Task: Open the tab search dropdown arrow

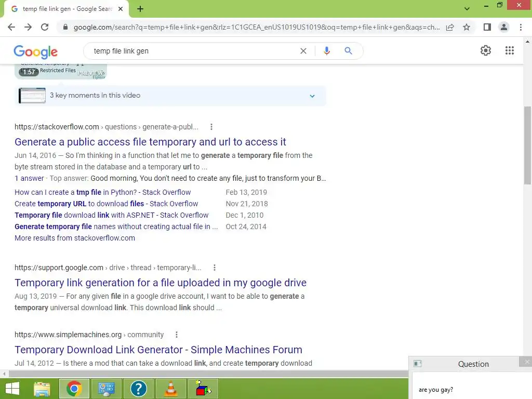Action: coord(467,9)
